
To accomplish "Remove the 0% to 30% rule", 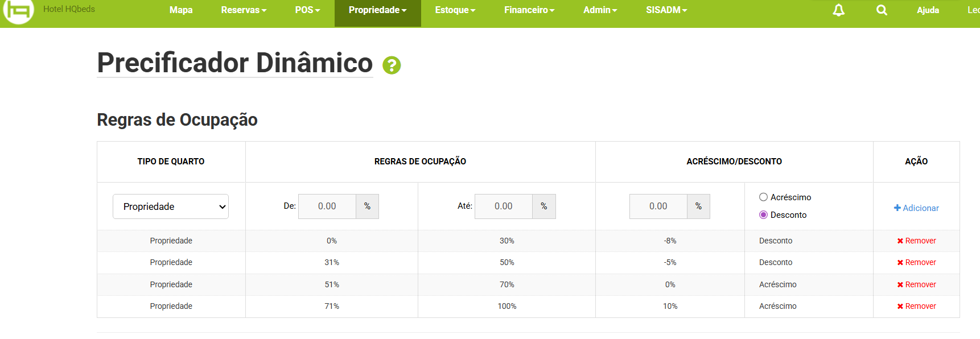I will point(916,241).
